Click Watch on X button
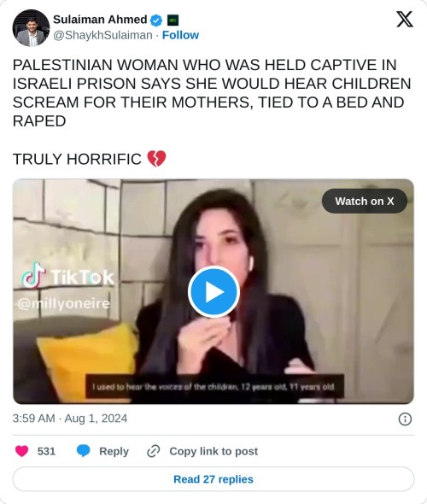 (365, 202)
